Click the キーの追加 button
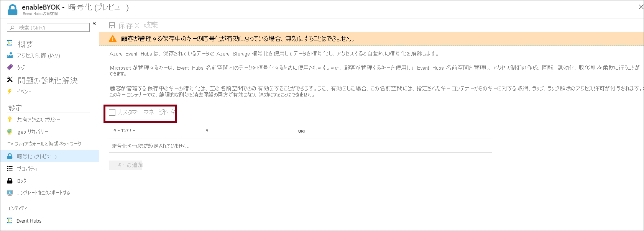This screenshot has width=644, height=231. pyautogui.click(x=126, y=165)
